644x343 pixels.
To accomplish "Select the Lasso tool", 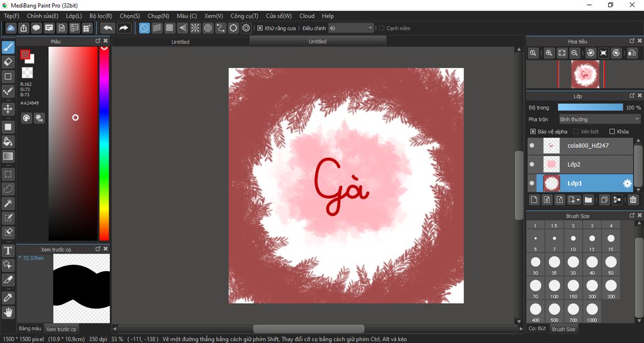I will tap(8, 189).
